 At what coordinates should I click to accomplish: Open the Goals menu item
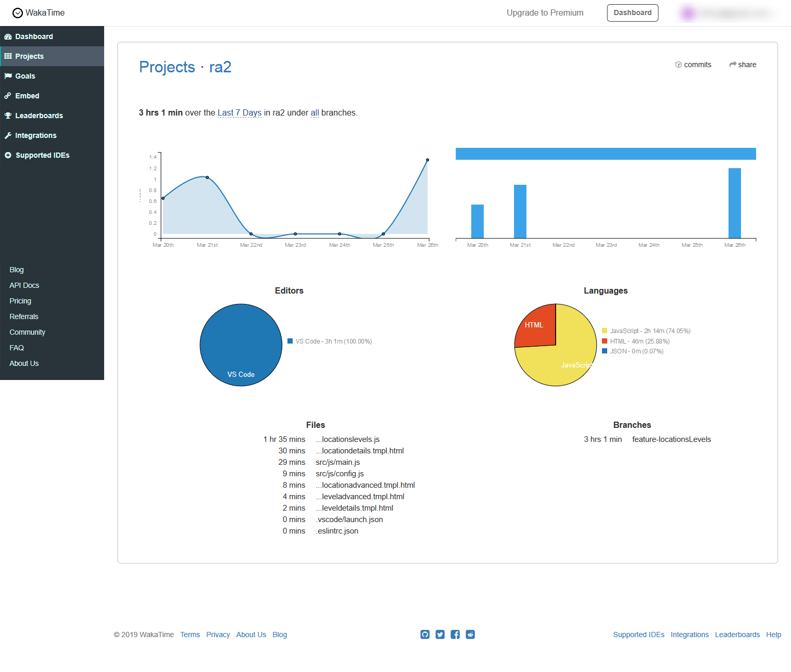[x=52, y=76]
